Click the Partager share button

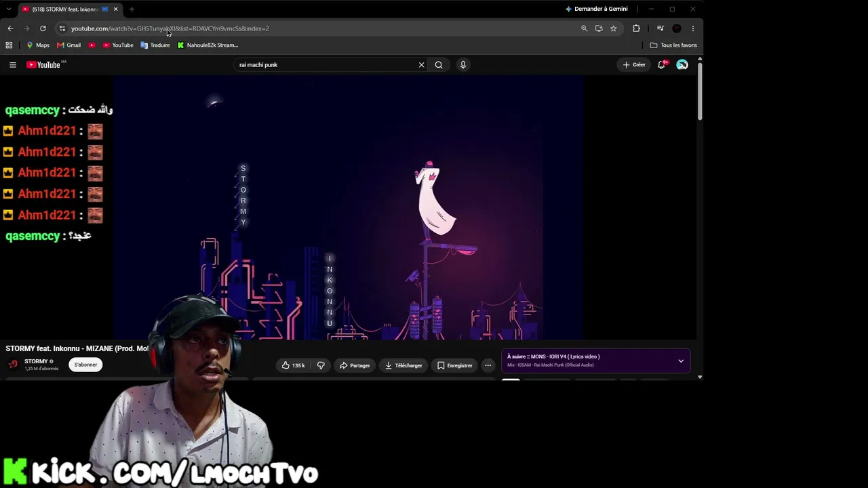pyautogui.click(x=355, y=365)
